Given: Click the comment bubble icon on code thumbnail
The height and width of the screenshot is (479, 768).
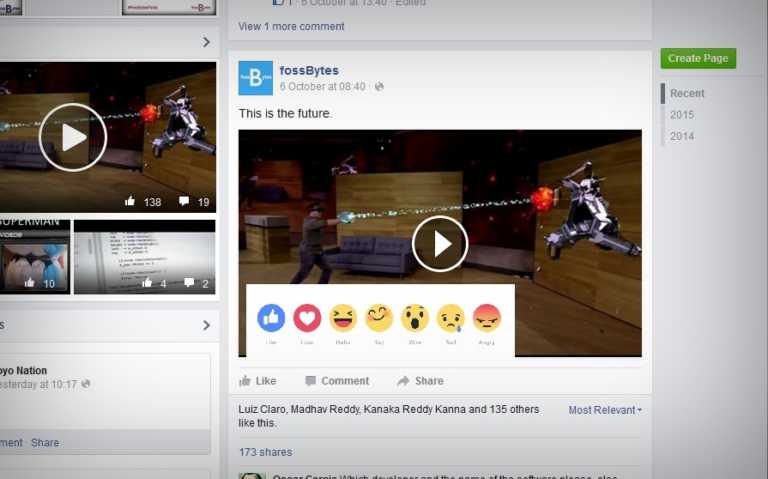Looking at the screenshot, I should pyautogui.click(x=189, y=283).
